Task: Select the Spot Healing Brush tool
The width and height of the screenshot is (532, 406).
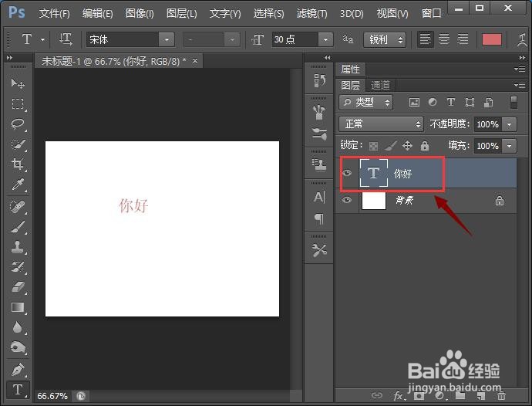Action: pyautogui.click(x=18, y=207)
